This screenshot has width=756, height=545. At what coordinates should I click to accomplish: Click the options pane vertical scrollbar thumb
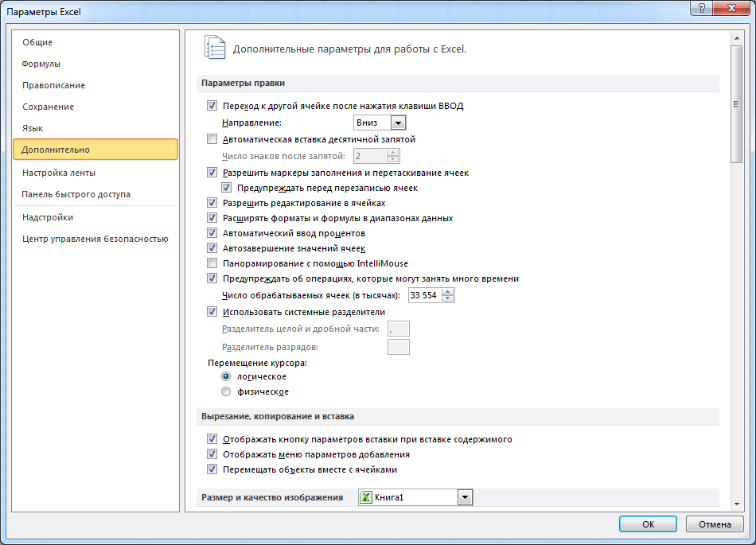736,104
